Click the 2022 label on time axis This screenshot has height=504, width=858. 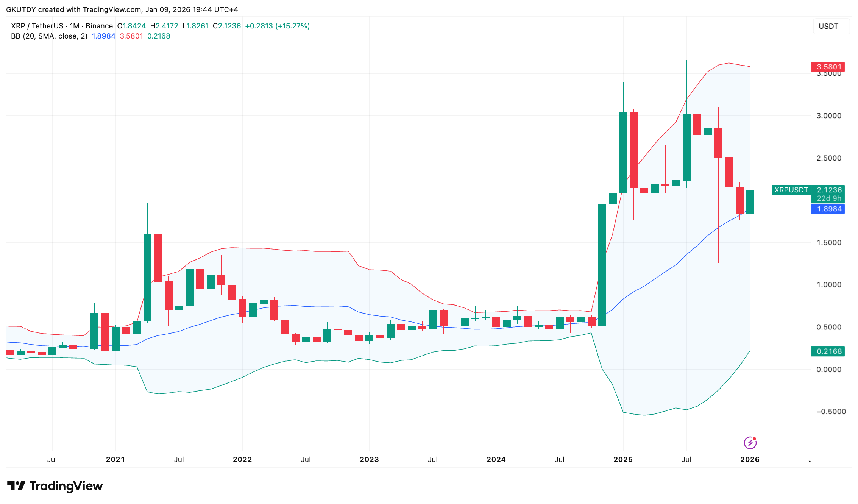coord(242,459)
